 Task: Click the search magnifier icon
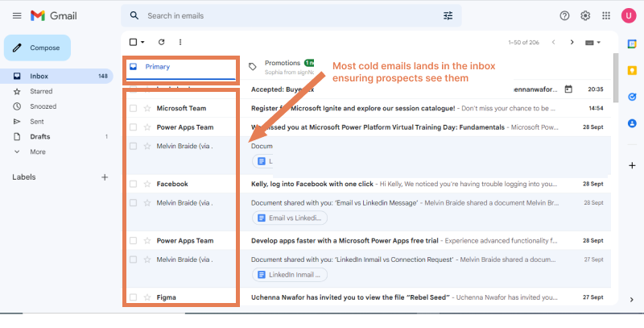[x=134, y=15]
